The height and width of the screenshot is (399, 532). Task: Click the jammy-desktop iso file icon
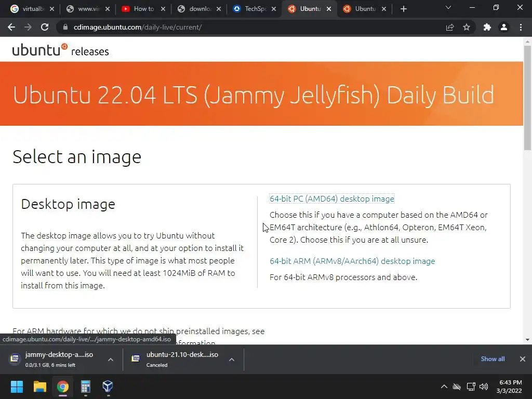[x=15, y=358]
